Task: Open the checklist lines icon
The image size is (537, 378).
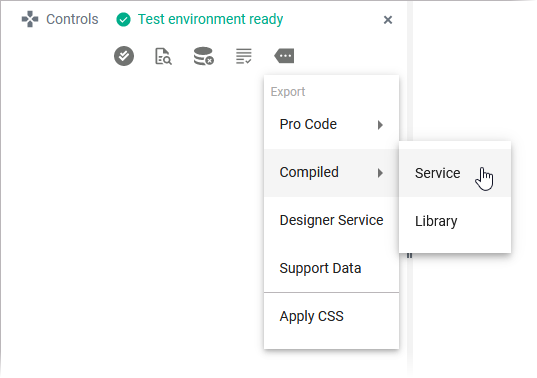Action: click(x=244, y=56)
